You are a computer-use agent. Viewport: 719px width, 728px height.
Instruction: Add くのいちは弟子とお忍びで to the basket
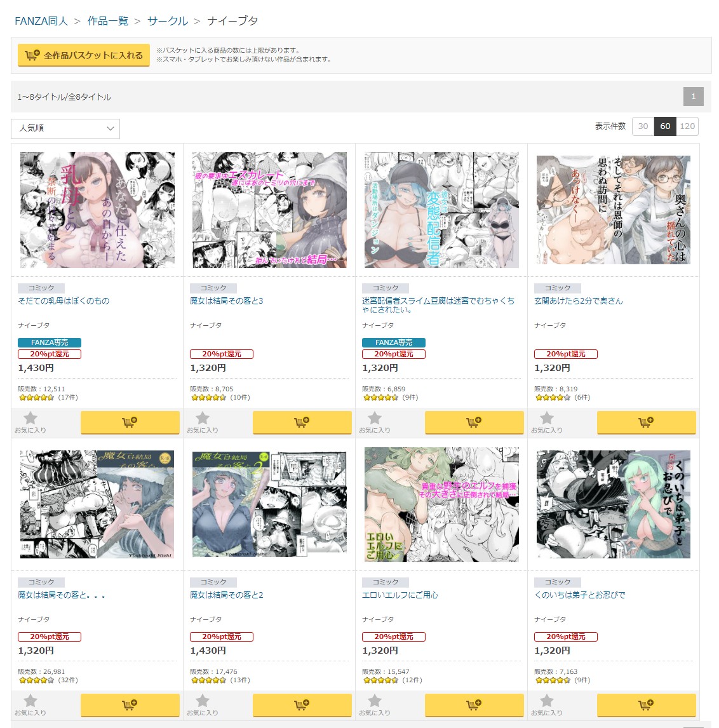[646, 704]
